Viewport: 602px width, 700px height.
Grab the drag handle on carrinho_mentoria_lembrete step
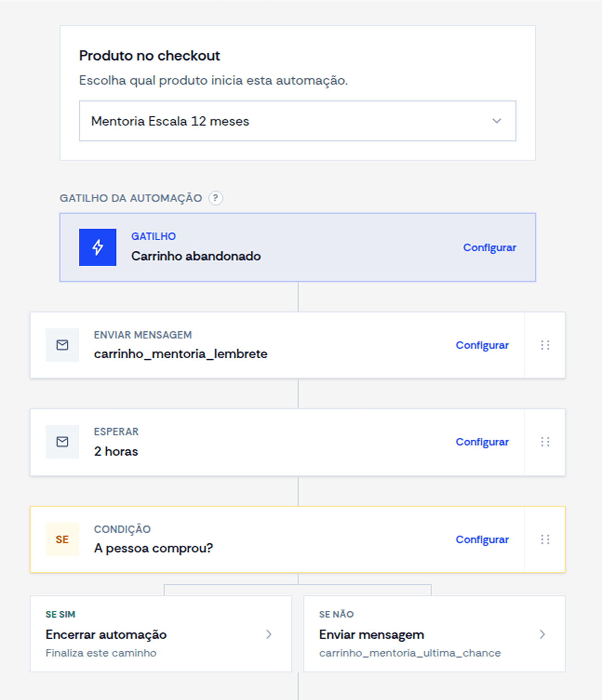point(545,345)
